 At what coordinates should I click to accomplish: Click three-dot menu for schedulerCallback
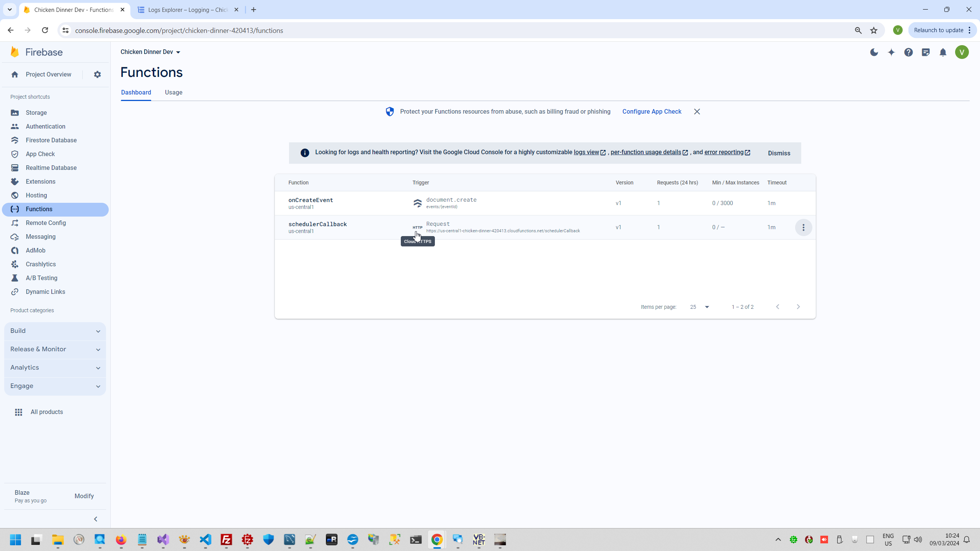click(x=804, y=228)
